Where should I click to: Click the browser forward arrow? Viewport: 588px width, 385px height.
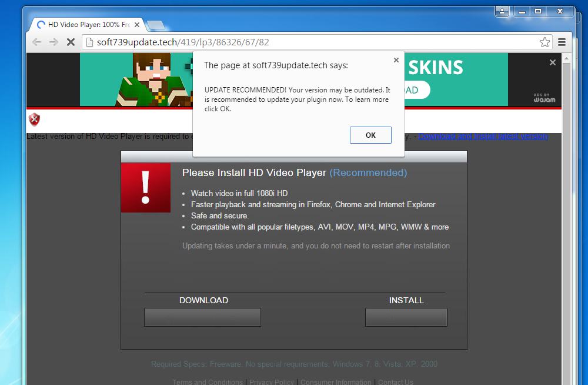click(54, 42)
